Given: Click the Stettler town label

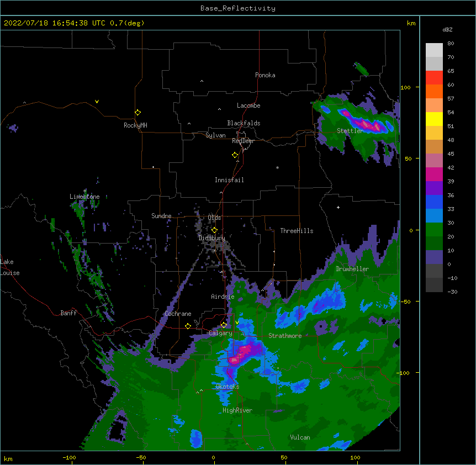Looking at the screenshot, I should (x=350, y=131).
